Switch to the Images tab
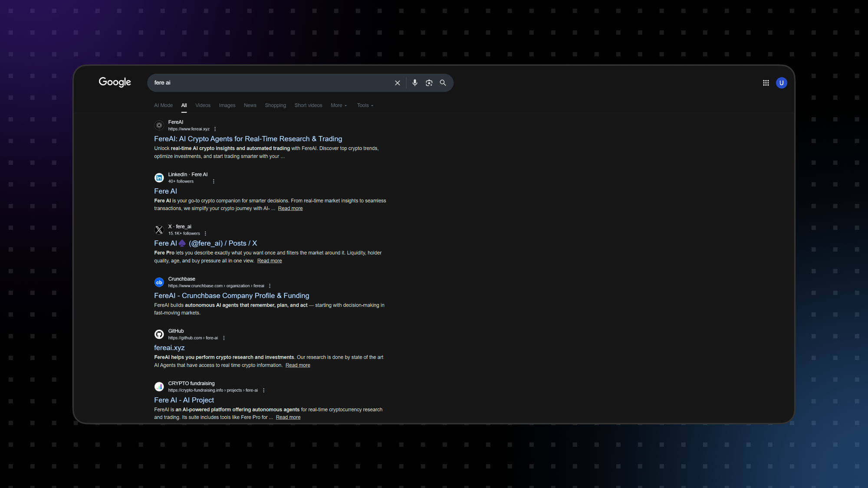The image size is (868, 488). [227, 105]
